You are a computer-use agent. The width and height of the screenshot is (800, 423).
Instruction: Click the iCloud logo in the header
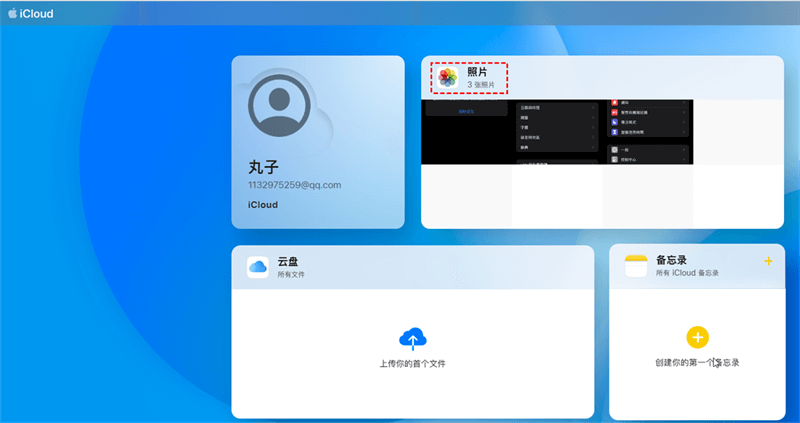tap(31, 14)
